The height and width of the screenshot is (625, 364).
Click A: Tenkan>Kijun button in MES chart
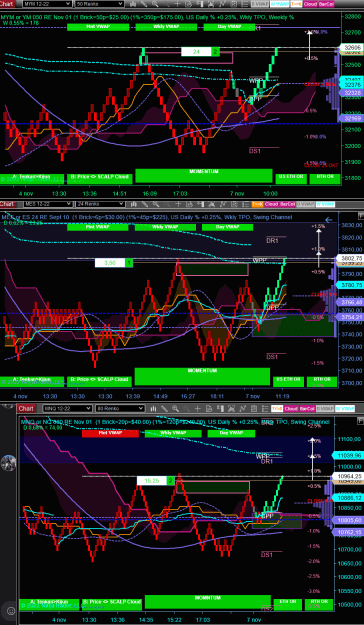pos(31,381)
